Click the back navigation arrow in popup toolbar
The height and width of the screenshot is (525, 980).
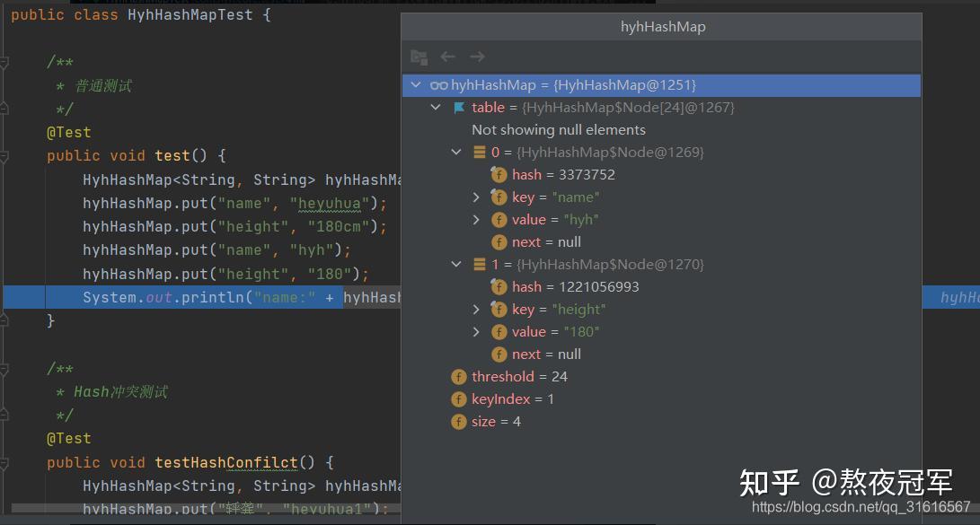447,57
